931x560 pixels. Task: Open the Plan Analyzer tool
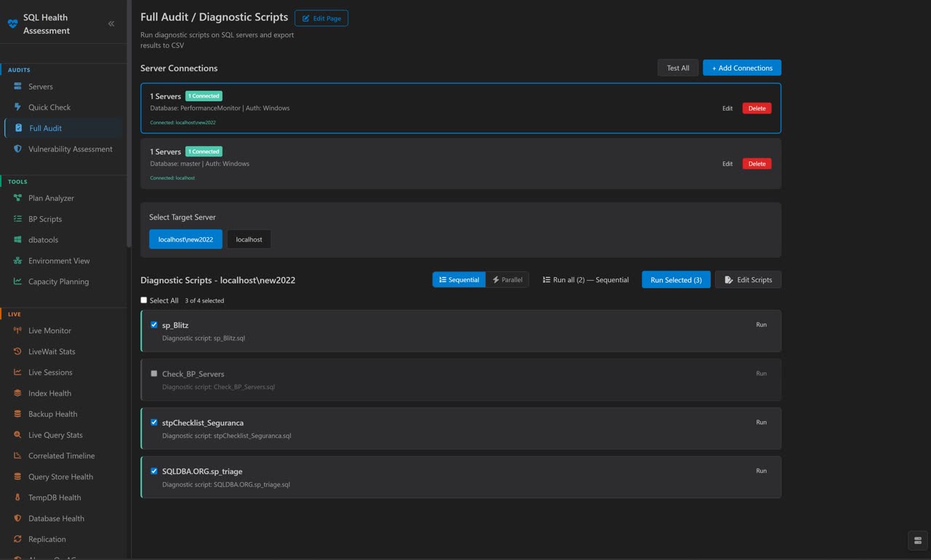[x=50, y=198]
